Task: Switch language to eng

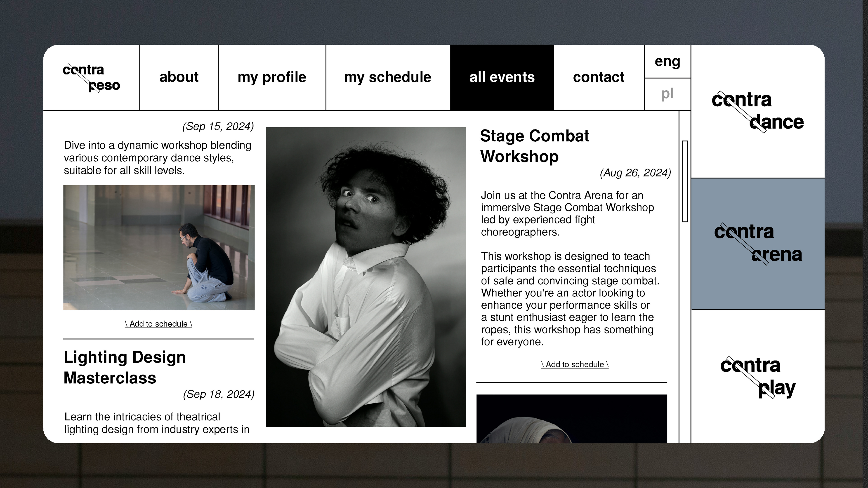Action: point(668,61)
